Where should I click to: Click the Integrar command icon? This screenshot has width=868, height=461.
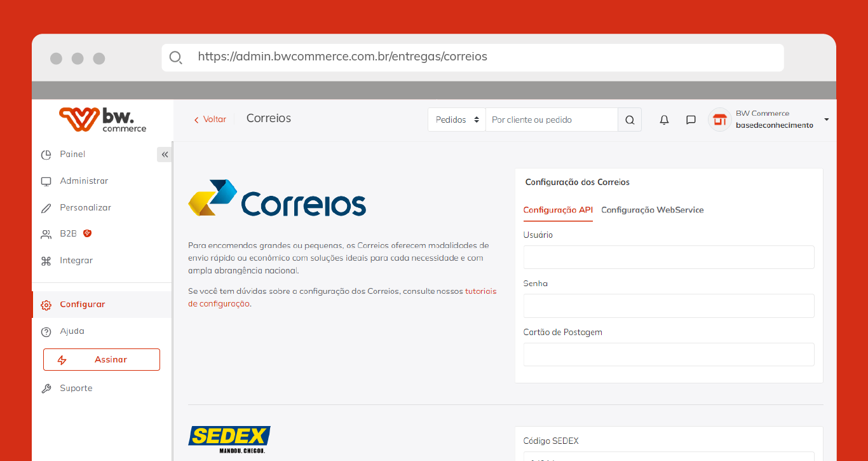click(x=46, y=261)
